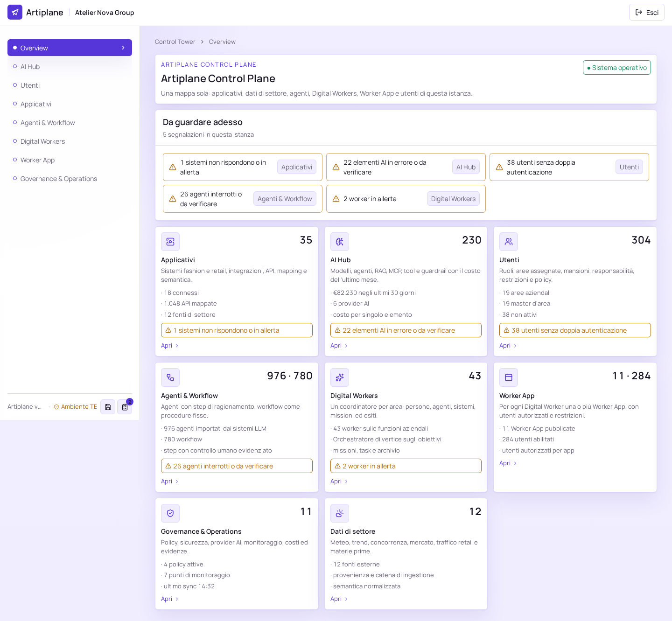Click chevron next to Apri in Applicativi card
Image resolution: width=672 pixels, height=621 pixels.
(177, 346)
